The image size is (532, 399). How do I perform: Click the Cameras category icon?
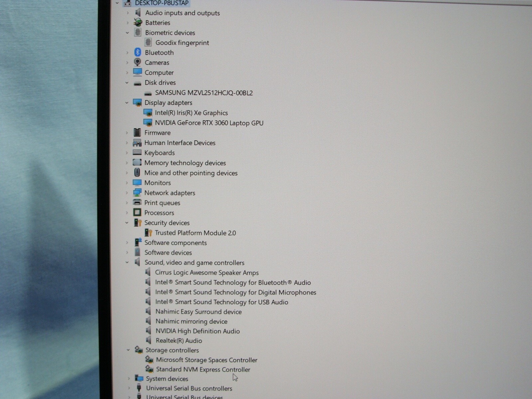pos(137,62)
